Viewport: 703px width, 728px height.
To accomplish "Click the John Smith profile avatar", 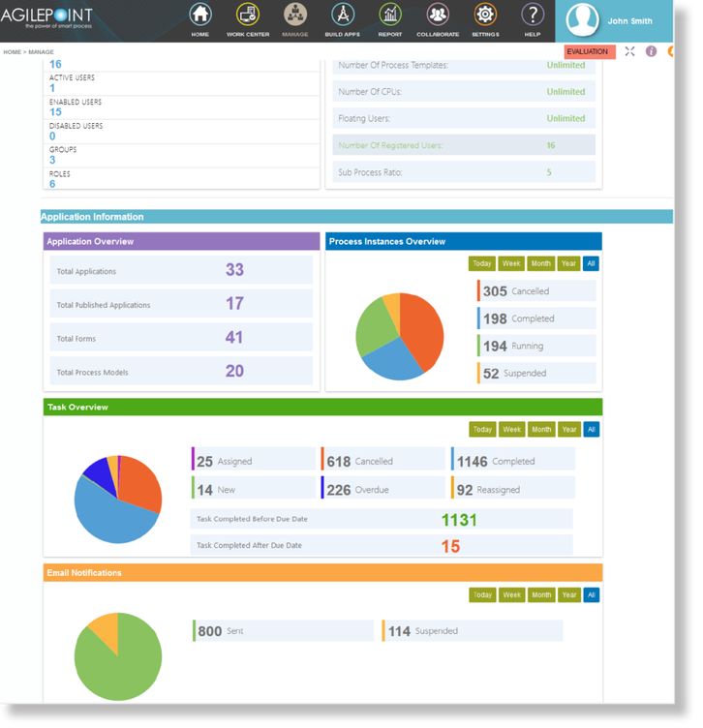I will (584, 20).
